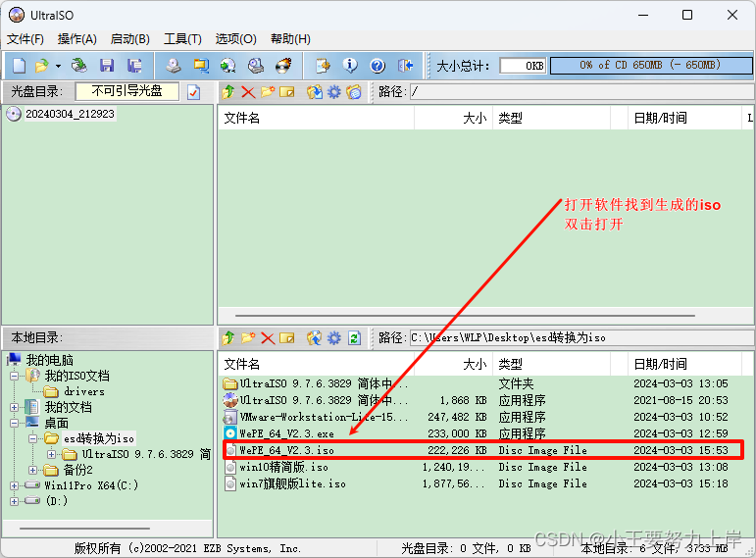This screenshot has width=756, height=558.
Task: Click the gear properties icon in disc toolbar
Action: point(334,91)
